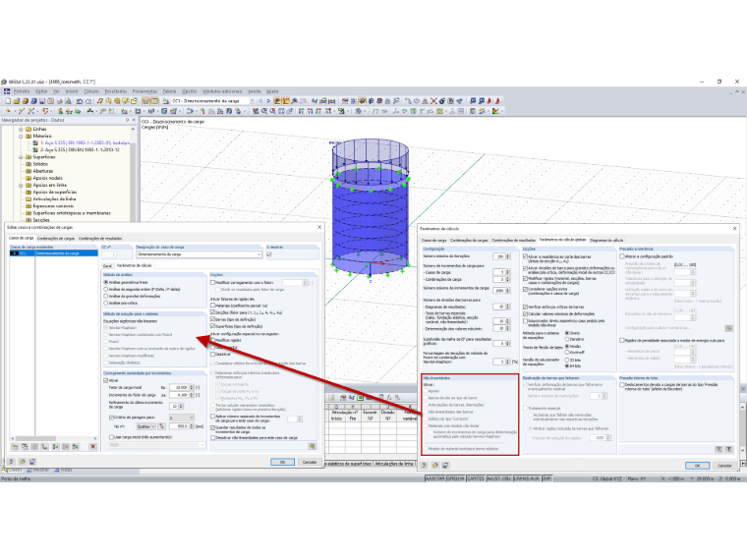Open the Módulos adicionais menu
747x560 pixels.
(x=222, y=91)
